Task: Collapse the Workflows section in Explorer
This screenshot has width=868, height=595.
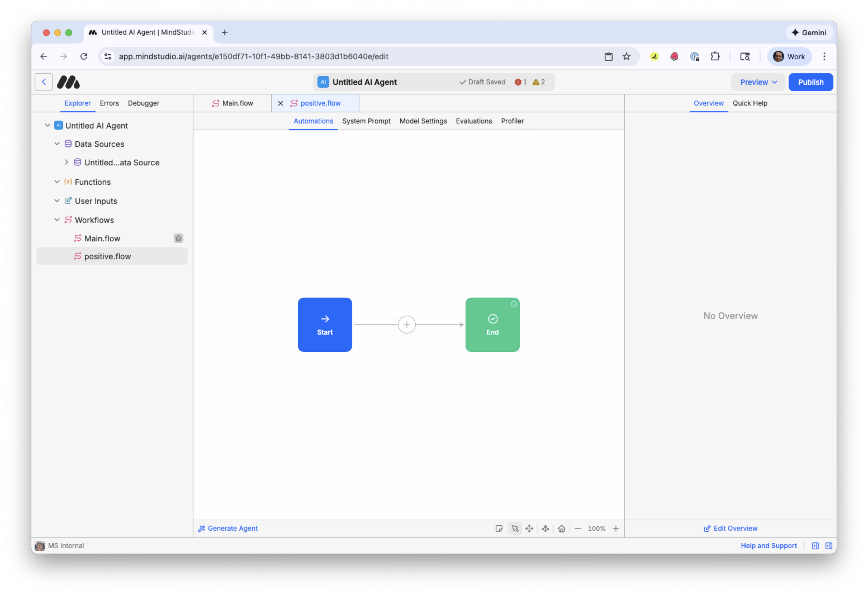Action: point(57,220)
